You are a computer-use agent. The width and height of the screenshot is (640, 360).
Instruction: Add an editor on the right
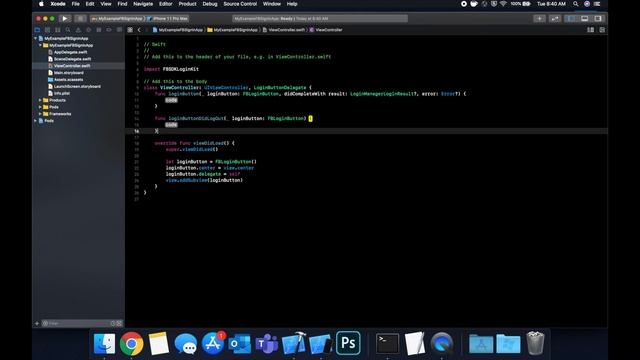602,30
